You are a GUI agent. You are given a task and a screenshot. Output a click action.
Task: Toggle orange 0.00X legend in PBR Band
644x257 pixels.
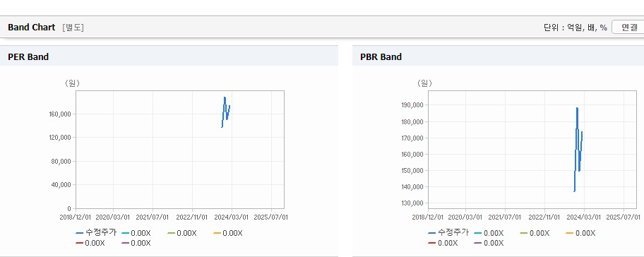(x=580, y=233)
